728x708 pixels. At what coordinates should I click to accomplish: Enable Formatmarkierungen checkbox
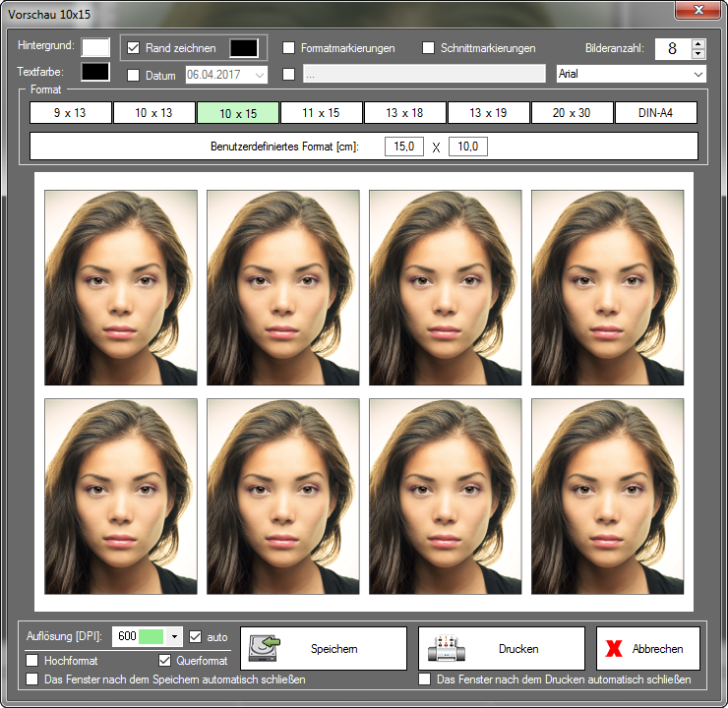tap(289, 48)
